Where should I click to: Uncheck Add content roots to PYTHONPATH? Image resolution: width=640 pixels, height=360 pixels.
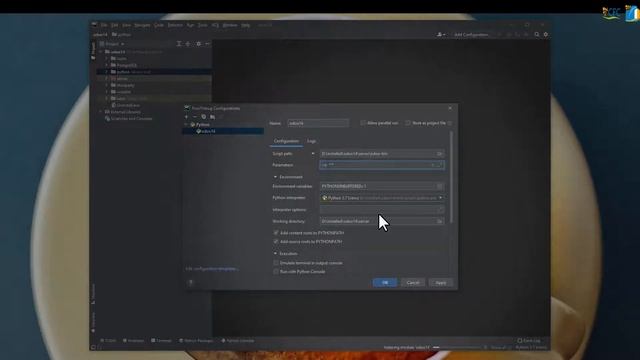(276, 233)
